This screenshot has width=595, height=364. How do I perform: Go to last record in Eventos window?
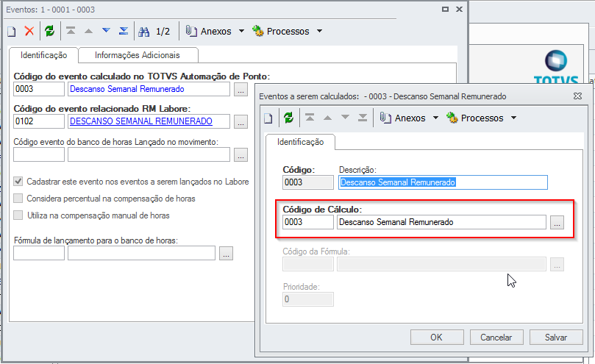coord(124,31)
